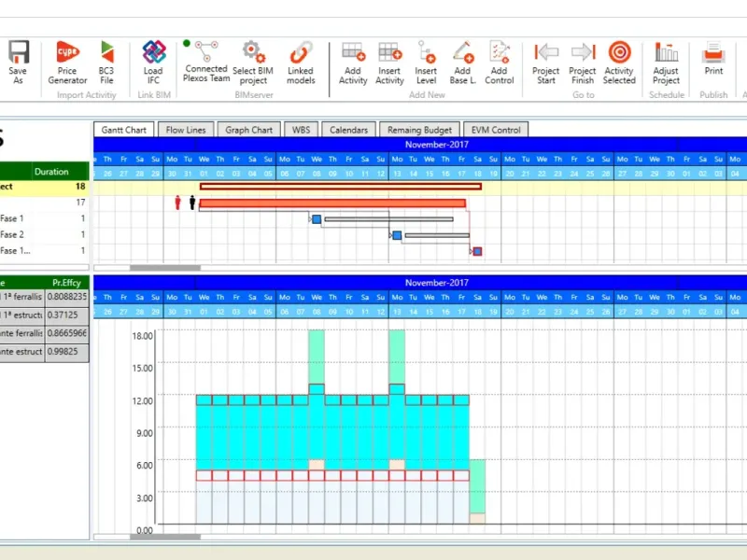747x560 pixels.
Task: Click November-2017 header in resource graph
Action: pyautogui.click(x=437, y=283)
